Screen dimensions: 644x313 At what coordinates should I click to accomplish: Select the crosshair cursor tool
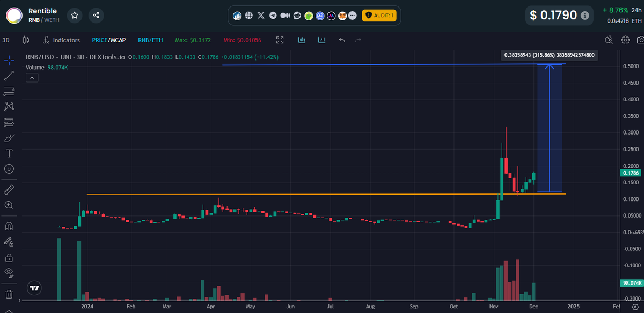9,60
